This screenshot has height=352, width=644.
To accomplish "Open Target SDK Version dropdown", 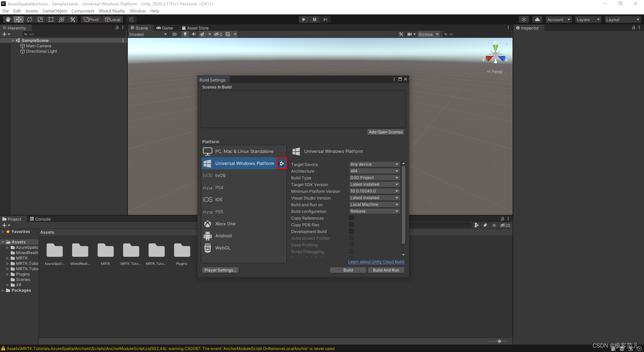I will (374, 184).
